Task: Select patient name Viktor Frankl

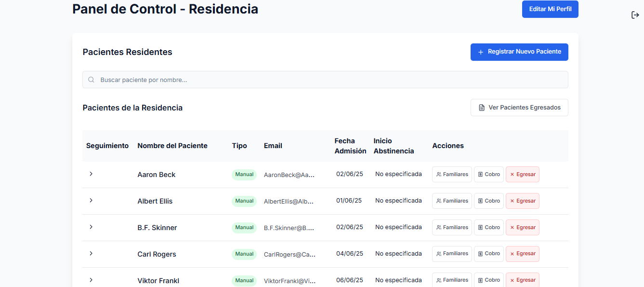Action: click(x=158, y=281)
